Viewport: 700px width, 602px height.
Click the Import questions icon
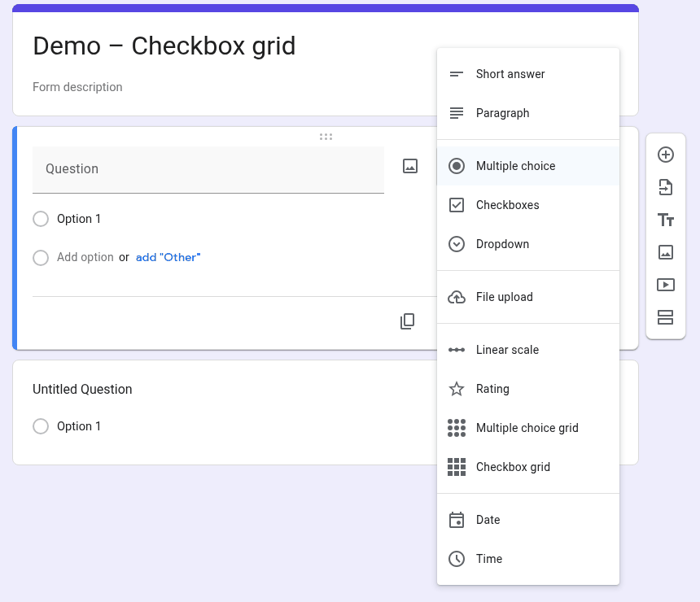point(666,187)
